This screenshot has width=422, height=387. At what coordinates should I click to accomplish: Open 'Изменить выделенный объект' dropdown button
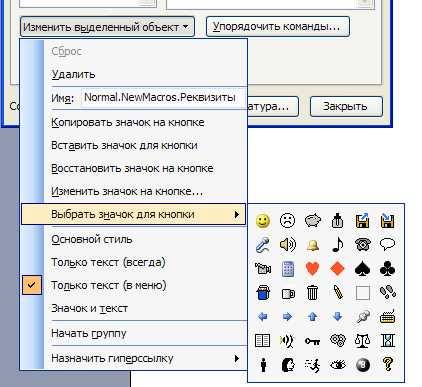point(107,27)
